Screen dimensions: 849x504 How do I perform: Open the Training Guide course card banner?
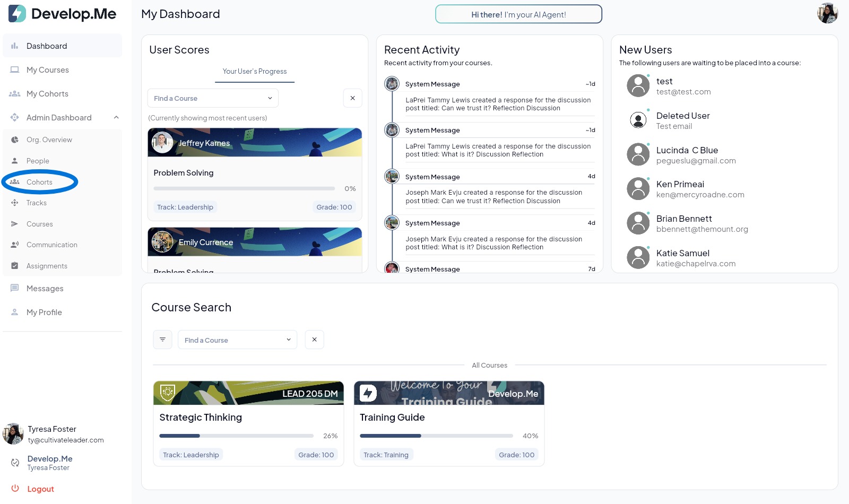[x=449, y=393]
